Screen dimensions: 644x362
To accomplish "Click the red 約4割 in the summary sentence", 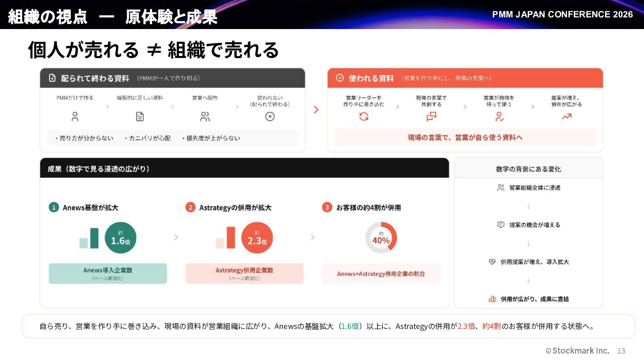I will [491, 326].
